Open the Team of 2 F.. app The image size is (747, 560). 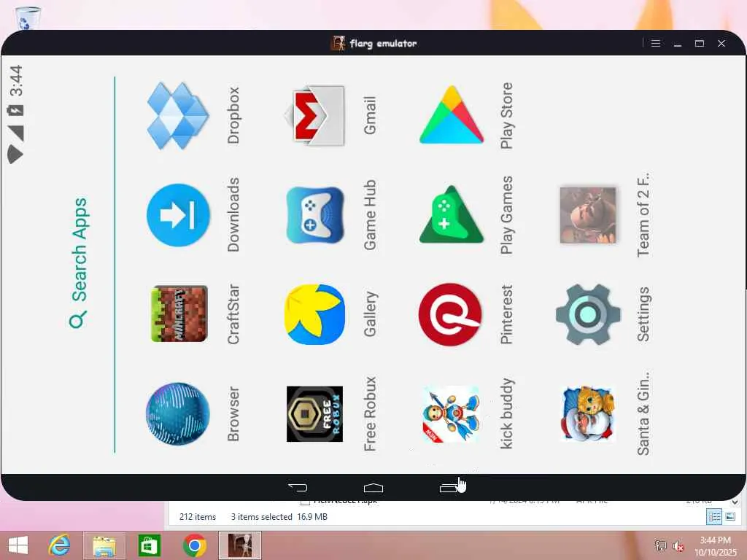pos(588,215)
